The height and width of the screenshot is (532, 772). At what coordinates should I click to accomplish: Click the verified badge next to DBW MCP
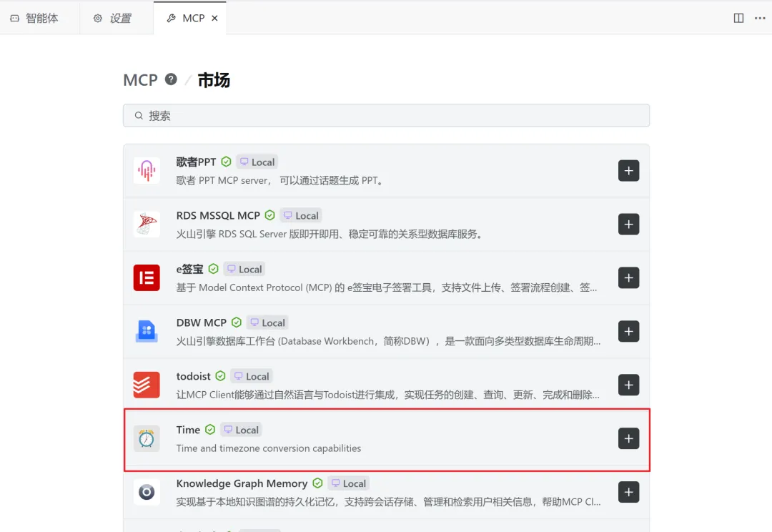click(x=237, y=322)
